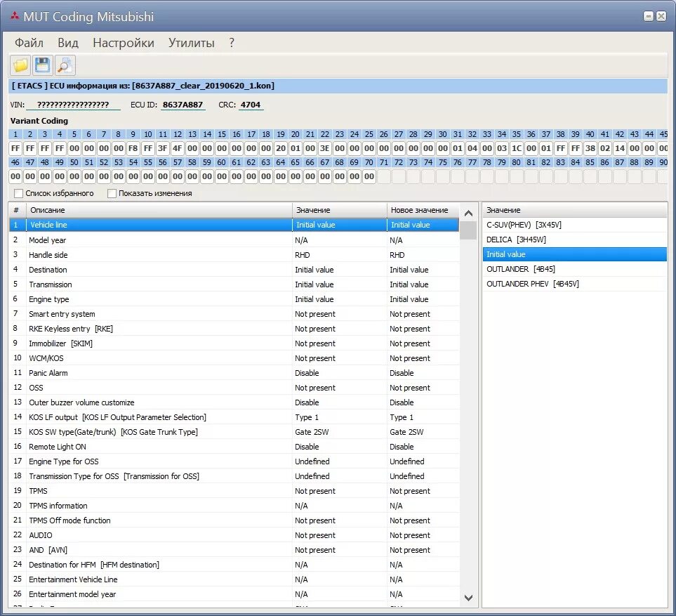The height and width of the screenshot is (616, 676).
Task: Enable the Список избранного checkbox
Action: (18, 193)
